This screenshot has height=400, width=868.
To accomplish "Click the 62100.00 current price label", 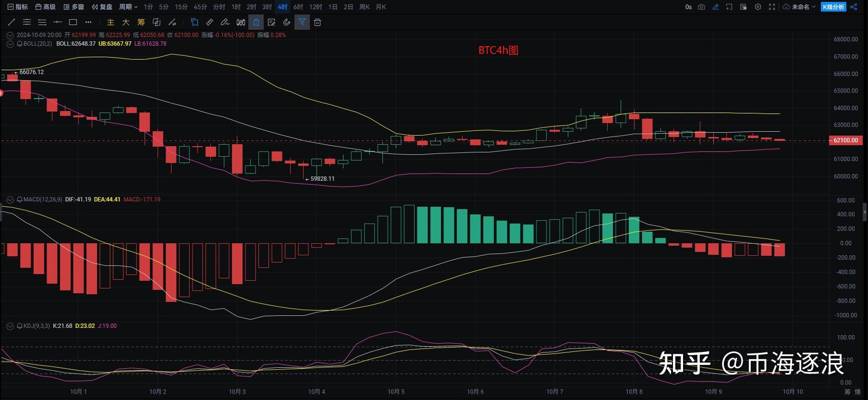I will tap(845, 140).
